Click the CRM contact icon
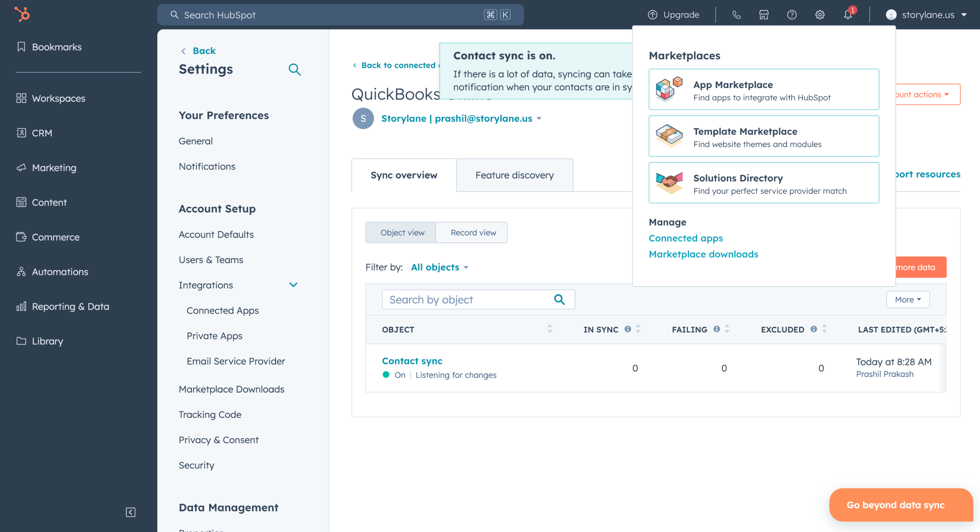The image size is (980, 532). click(x=21, y=133)
